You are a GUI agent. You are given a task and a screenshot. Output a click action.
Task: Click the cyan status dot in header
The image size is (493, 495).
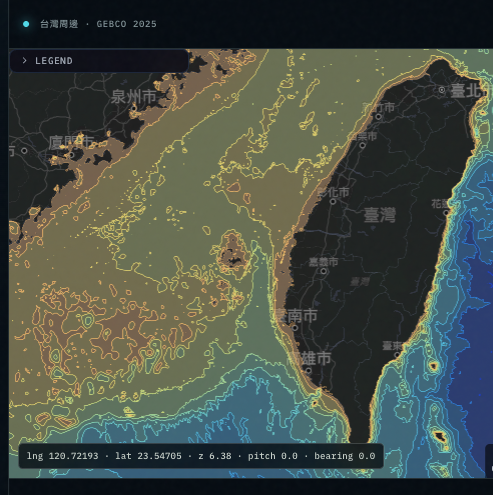26,24
